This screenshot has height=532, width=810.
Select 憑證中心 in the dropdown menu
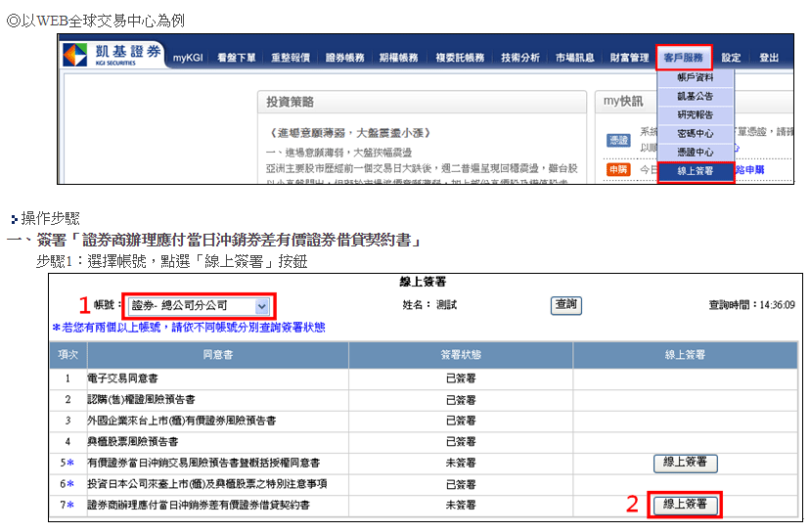[x=696, y=153]
